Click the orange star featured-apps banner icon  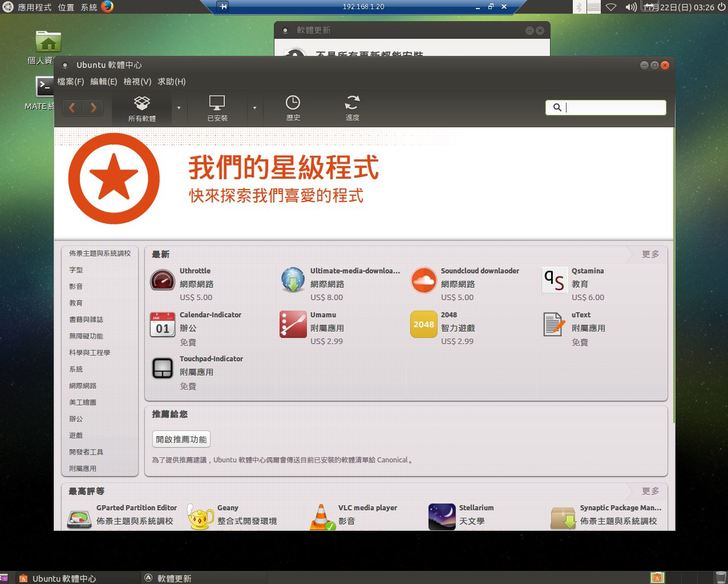click(114, 179)
